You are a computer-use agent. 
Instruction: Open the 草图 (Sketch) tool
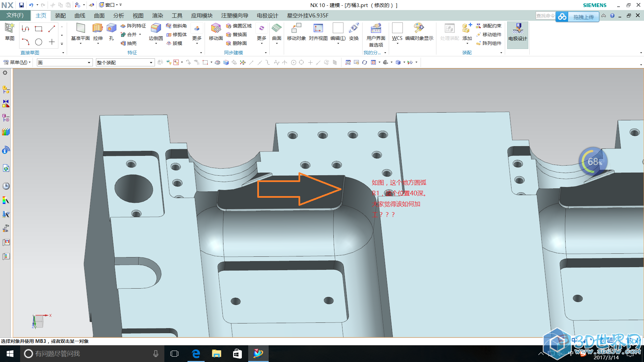point(10,32)
